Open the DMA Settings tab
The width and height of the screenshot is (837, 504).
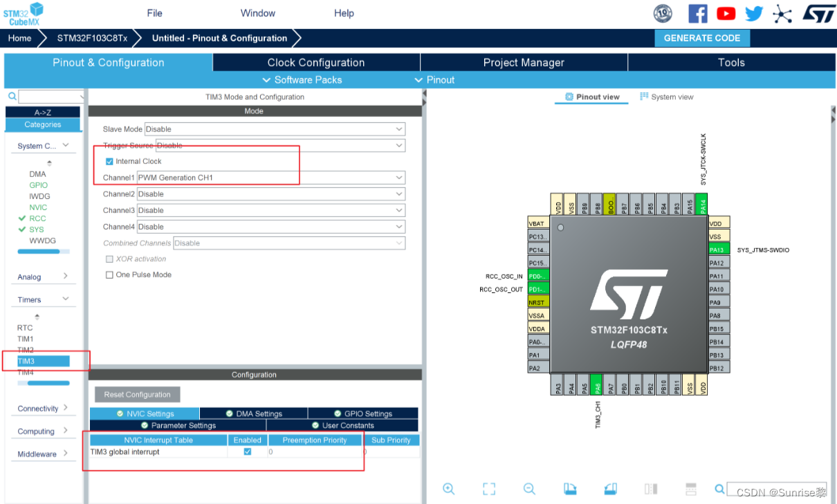coord(254,413)
